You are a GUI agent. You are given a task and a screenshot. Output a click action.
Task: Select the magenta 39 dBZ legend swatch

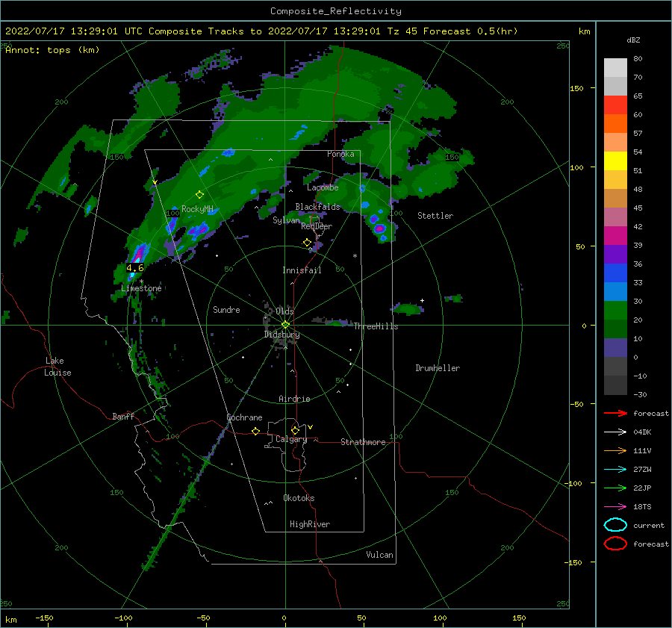615,235
